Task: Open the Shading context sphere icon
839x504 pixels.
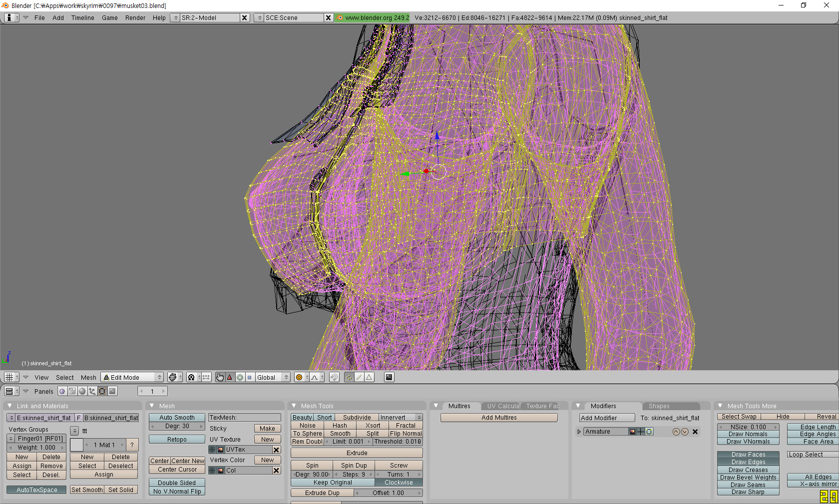Action: (82, 391)
